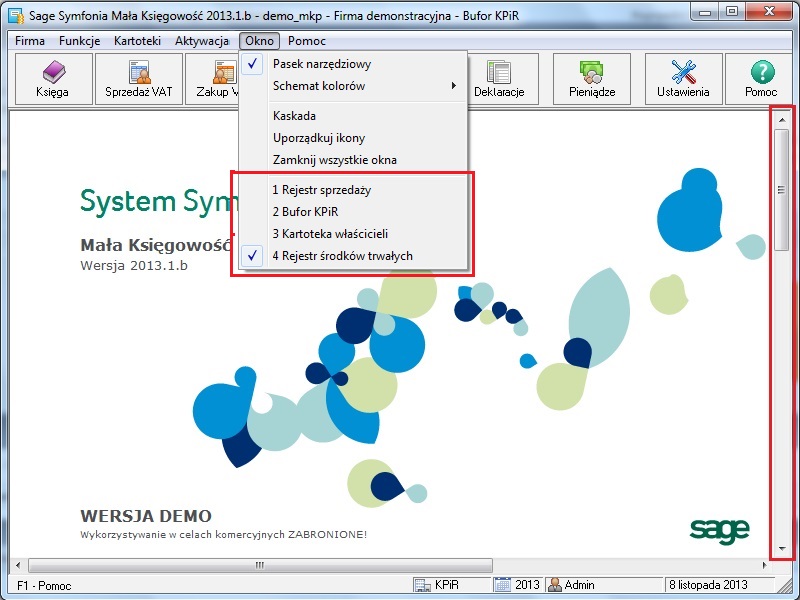
Task: Click the vertical scrollbar thumb
Action: click(782, 190)
